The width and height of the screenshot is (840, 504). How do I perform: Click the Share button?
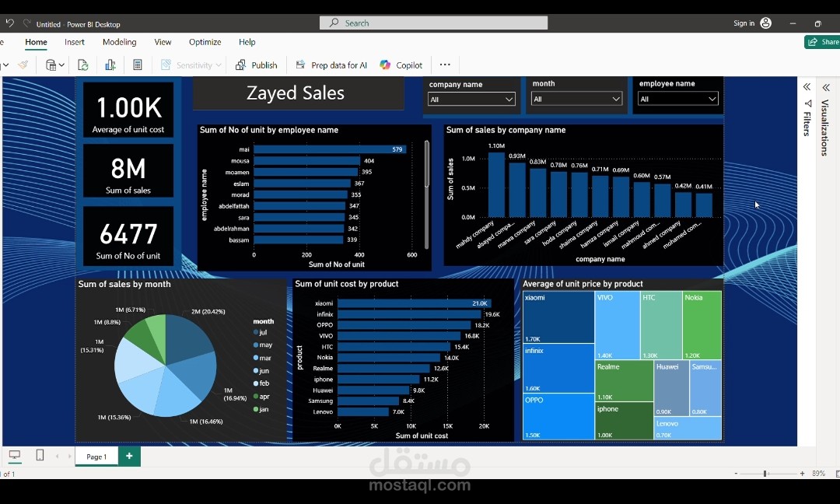click(822, 42)
